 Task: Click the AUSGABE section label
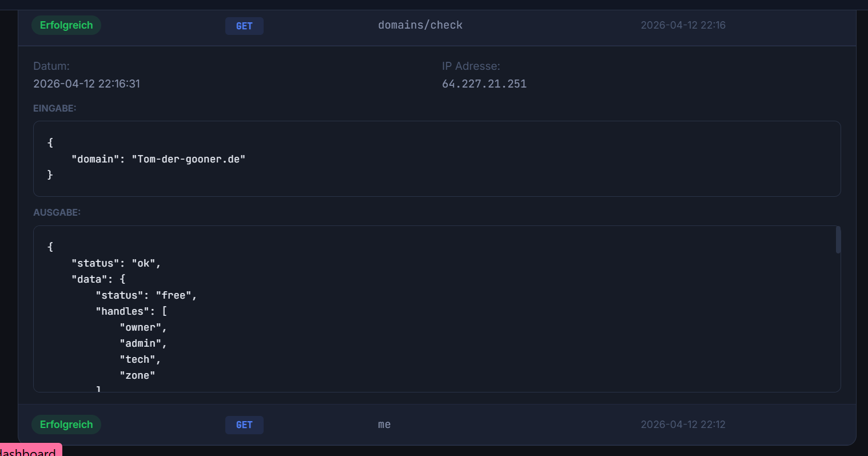click(x=57, y=212)
